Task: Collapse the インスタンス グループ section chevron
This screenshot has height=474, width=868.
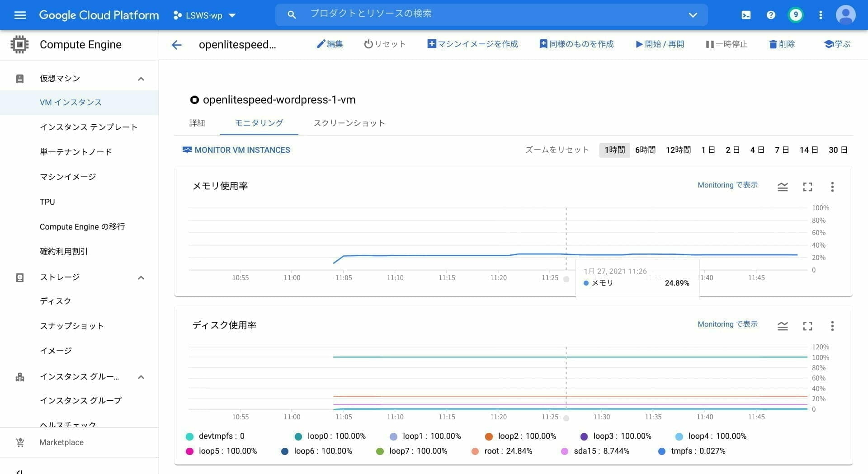Action: (x=141, y=377)
